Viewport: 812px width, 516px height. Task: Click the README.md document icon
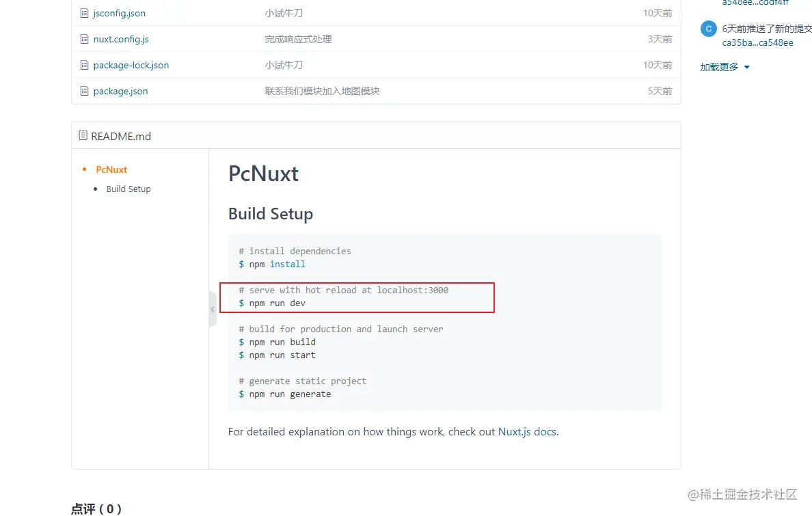pos(83,136)
